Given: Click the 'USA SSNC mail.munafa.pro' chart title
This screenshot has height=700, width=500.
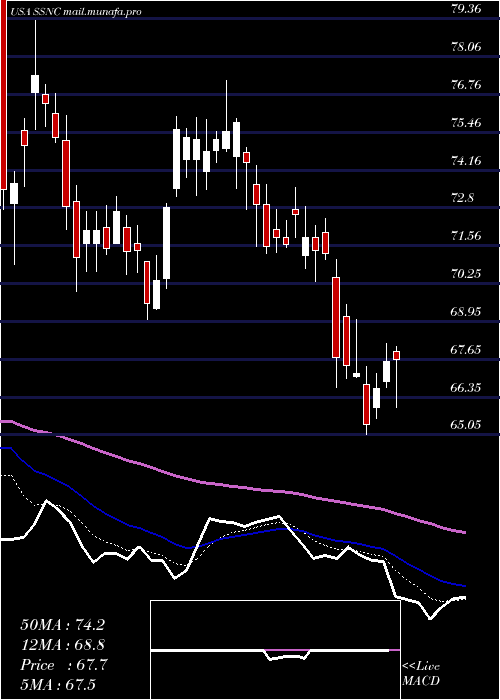Looking at the screenshot, I should pyautogui.click(x=74, y=12).
